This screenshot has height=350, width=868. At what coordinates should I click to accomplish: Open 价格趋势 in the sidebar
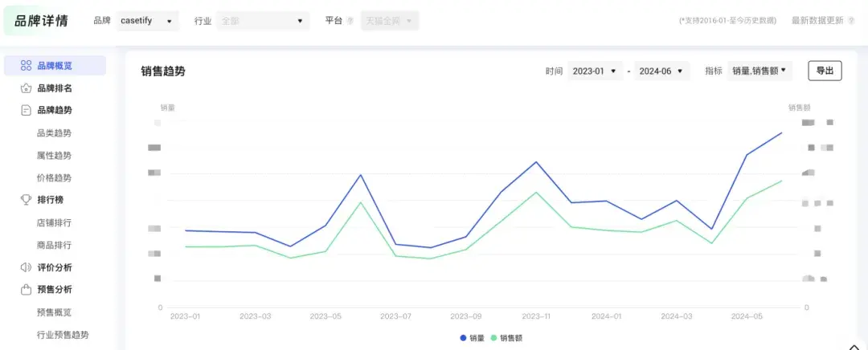pyautogui.click(x=54, y=178)
